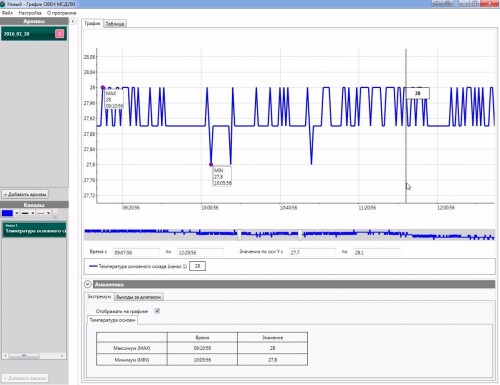
Task: Open the line thickness dropdown
Action: click(27, 213)
